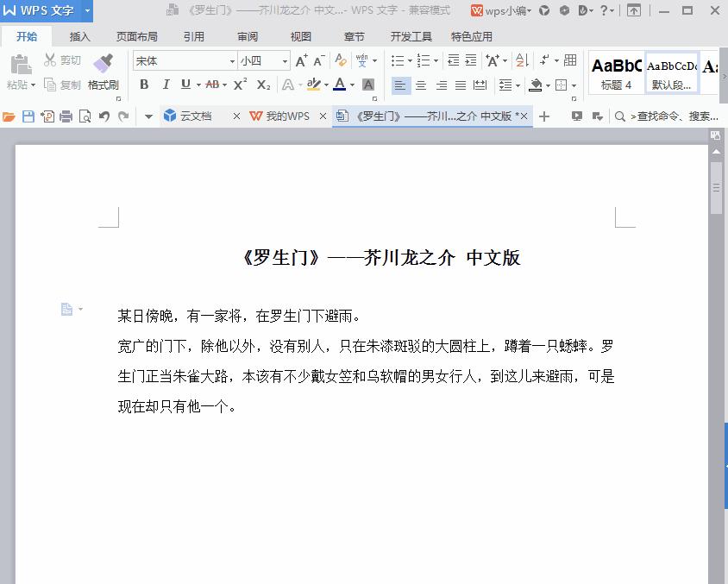Apply the 标题 4 style
The width and height of the screenshot is (728, 584).
615,73
